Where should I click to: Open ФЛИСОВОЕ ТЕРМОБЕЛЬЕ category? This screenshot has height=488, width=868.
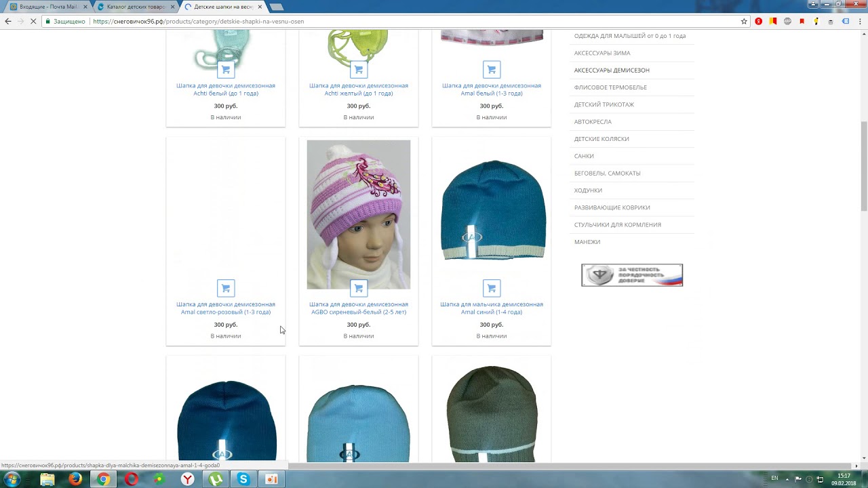point(610,87)
